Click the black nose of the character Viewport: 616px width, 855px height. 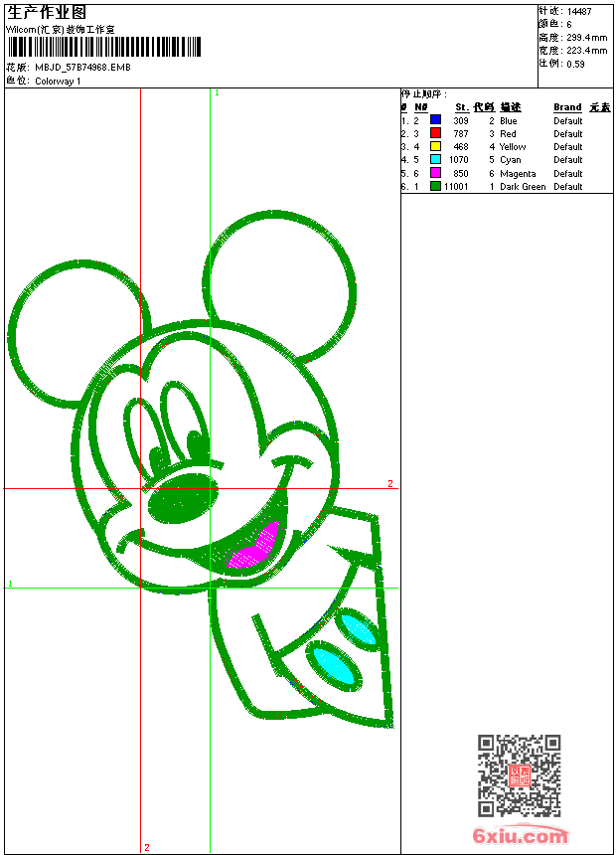(183, 498)
